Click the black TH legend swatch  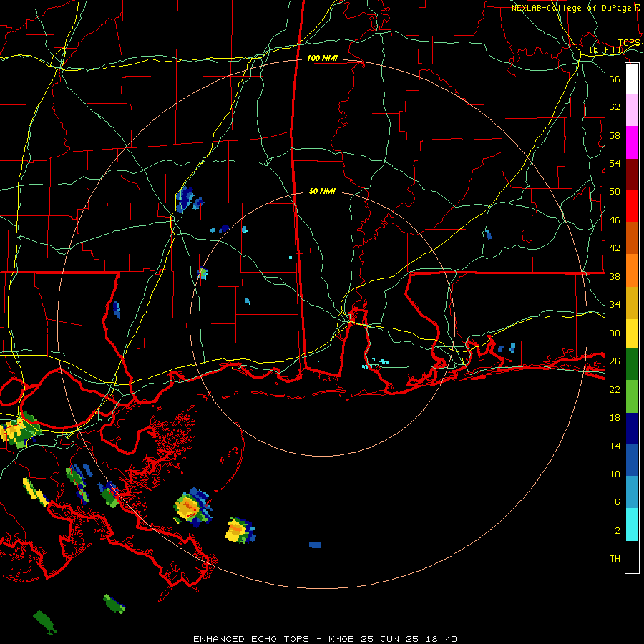pos(632,557)
